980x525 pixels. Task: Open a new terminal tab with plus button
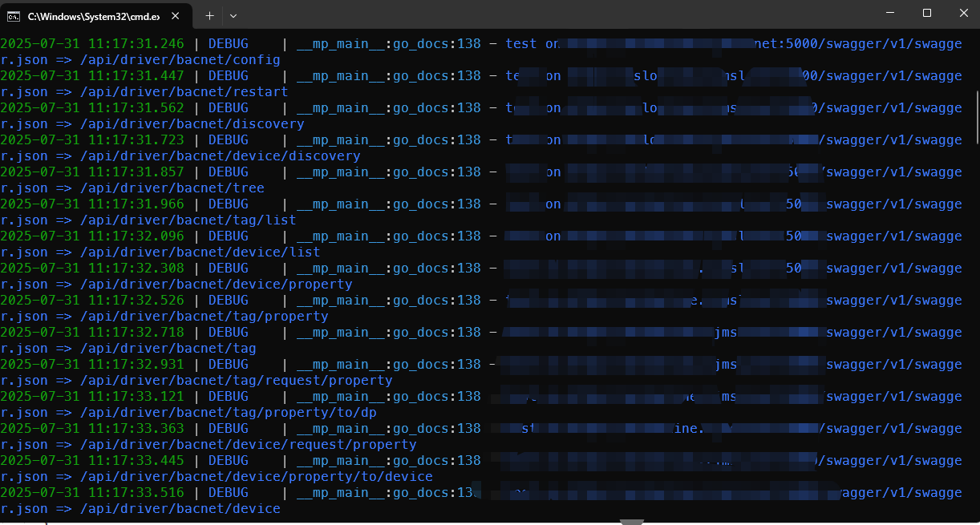[209, 15]
